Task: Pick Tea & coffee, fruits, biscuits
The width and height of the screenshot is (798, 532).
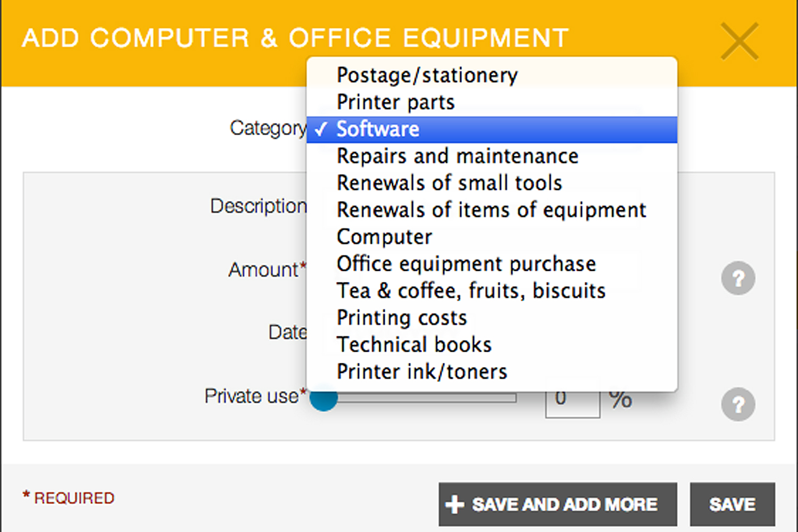Action: point(471,291)
